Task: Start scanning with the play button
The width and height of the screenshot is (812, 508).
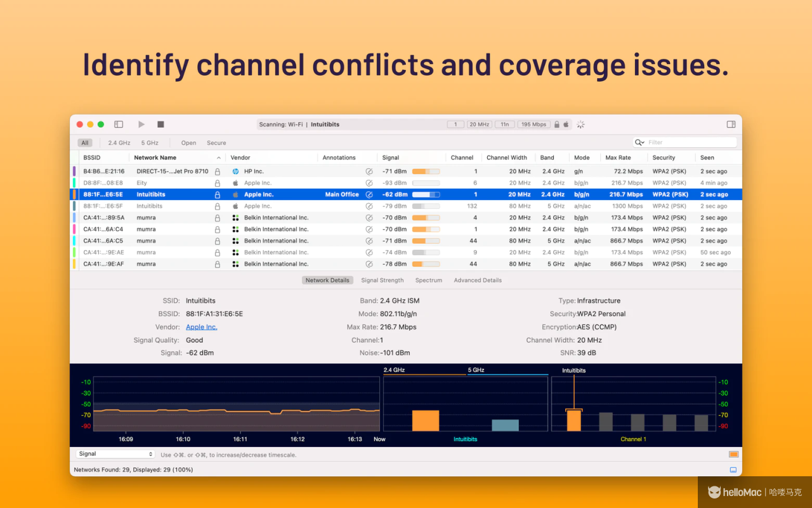Action: tap(141, 124)
